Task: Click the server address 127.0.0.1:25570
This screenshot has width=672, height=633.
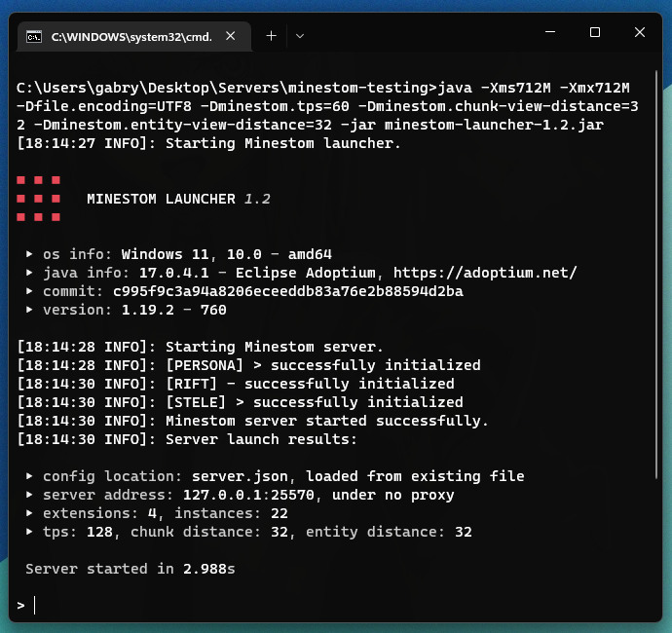Action: [x=248, y=495]
